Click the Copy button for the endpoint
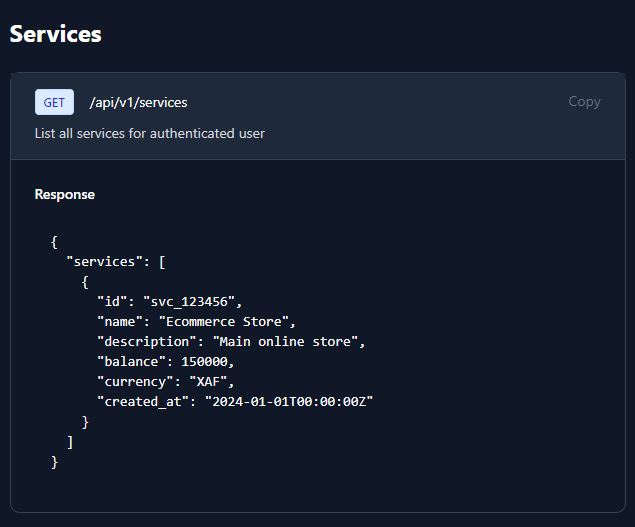This screenshot has width=635, height=527. click(584, 101)
